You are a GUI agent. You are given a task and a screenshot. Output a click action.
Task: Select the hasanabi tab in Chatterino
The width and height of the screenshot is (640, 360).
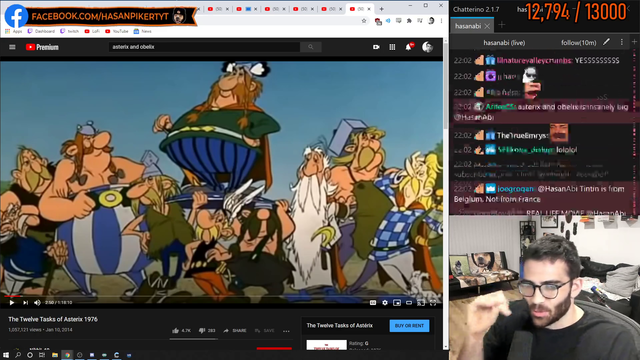pos(468,26)
